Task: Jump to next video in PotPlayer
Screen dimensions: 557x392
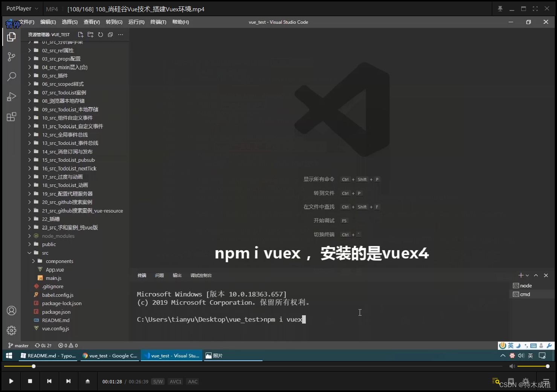Action: click(69, 381)
